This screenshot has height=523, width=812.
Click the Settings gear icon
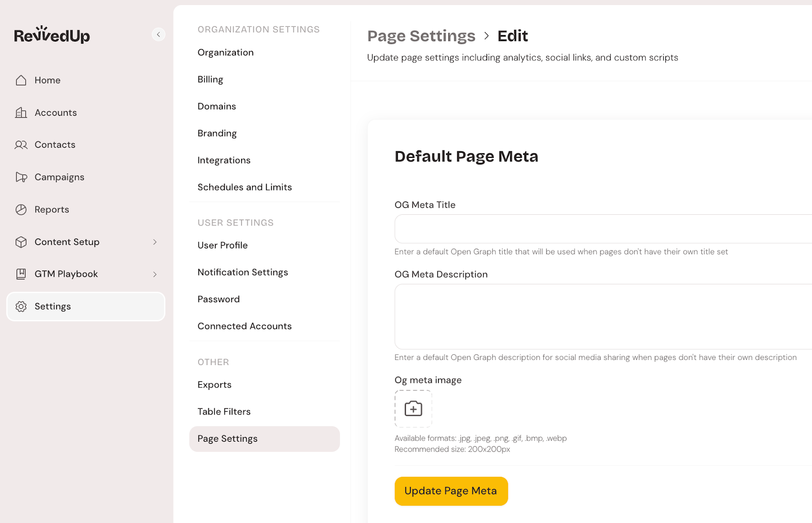coord(21,307)
